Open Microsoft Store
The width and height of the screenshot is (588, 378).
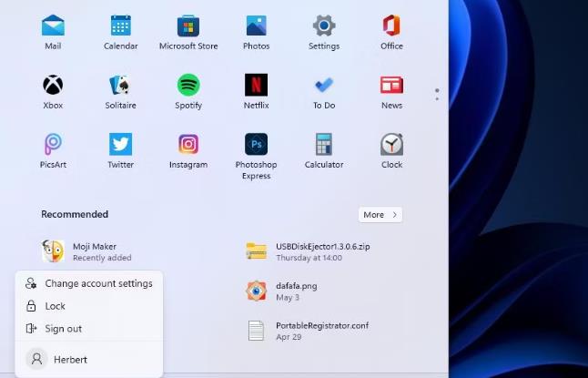(x=188, y=32)
